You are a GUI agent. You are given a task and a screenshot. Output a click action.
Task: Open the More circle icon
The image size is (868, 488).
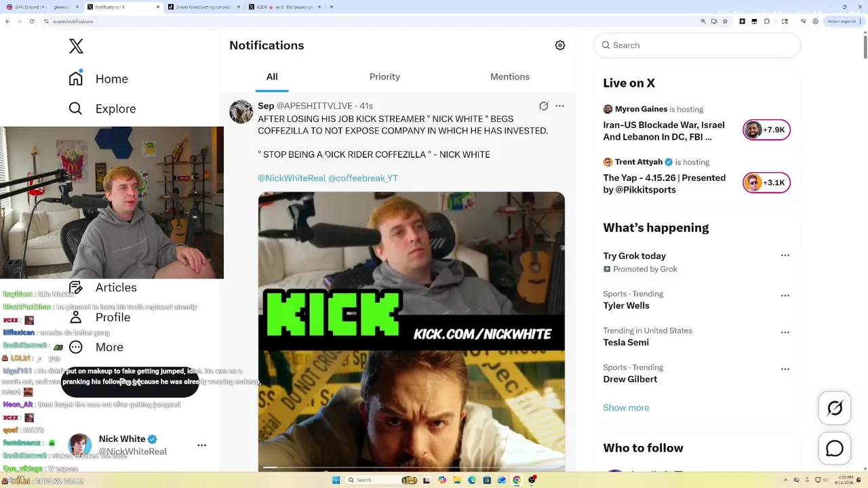point(76,347)
